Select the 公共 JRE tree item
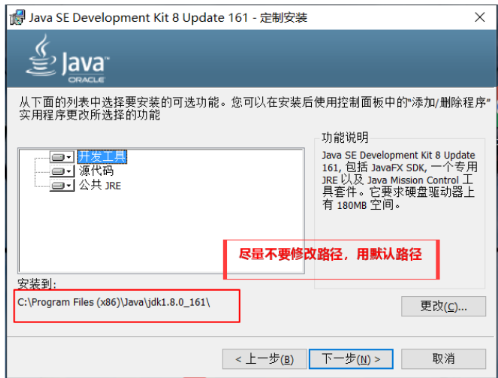 coord(100,185)
